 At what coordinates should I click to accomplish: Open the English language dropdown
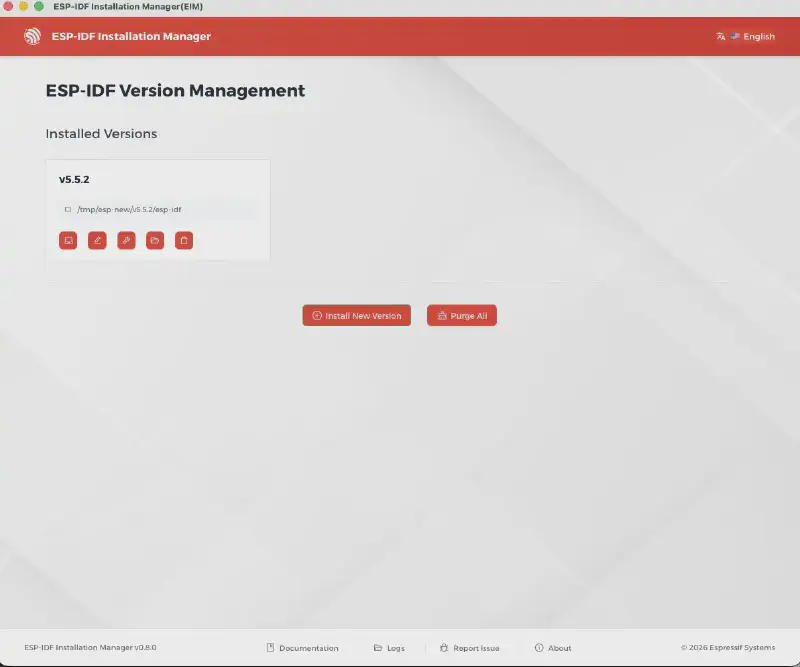pyautogui.click(x=758, y=36)
